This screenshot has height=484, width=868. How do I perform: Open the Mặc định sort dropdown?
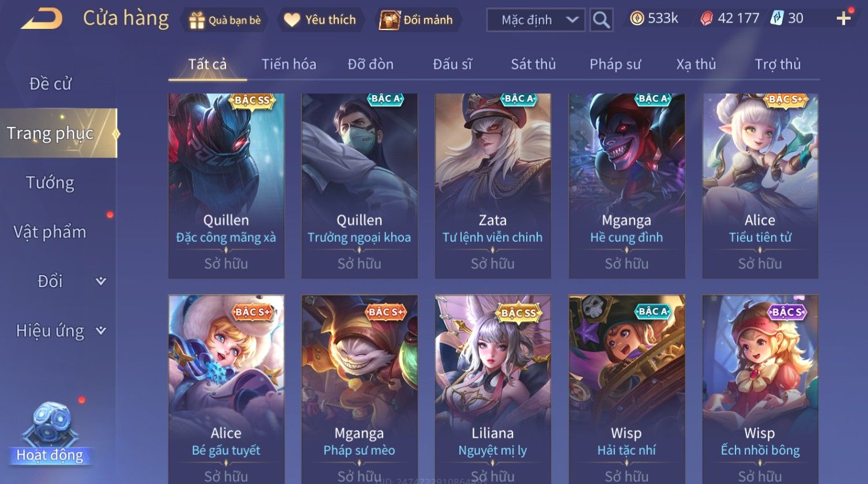[x=536, y=20]
